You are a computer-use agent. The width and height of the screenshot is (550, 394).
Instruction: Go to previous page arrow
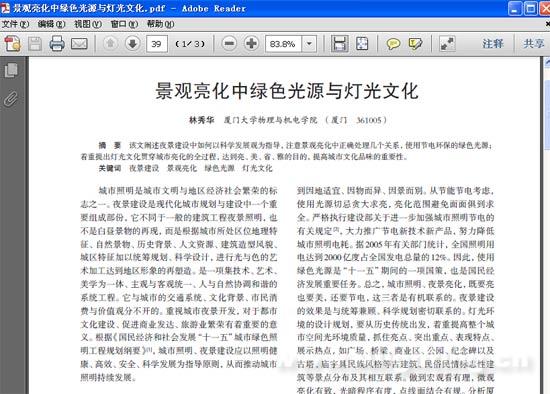[x=110, y=44]
